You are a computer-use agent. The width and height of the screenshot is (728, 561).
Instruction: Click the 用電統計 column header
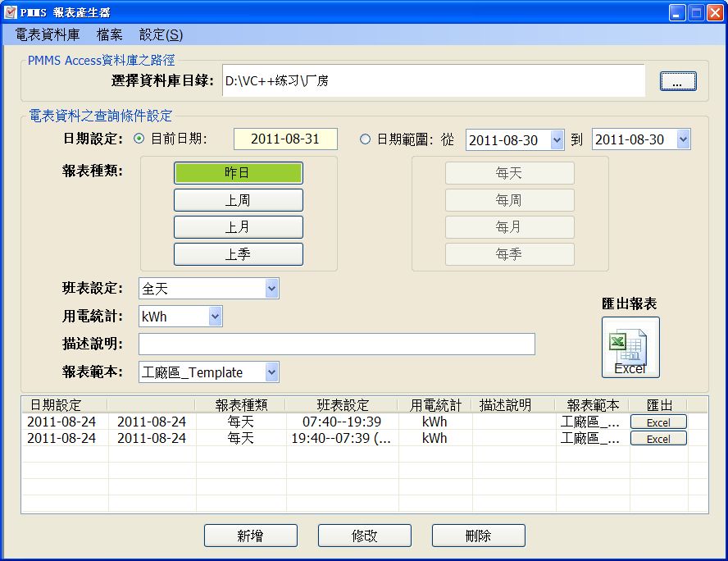point(435,405)
